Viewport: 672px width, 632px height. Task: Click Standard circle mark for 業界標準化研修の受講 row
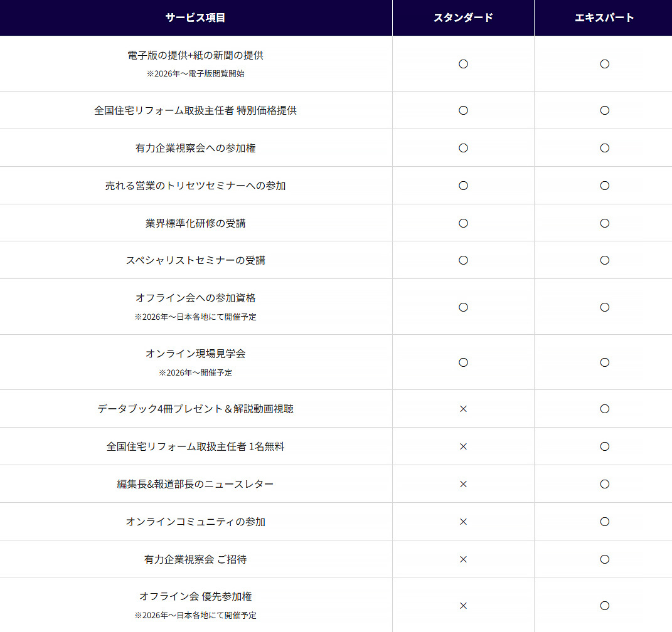pyautogui.click(x=463, y=223)
